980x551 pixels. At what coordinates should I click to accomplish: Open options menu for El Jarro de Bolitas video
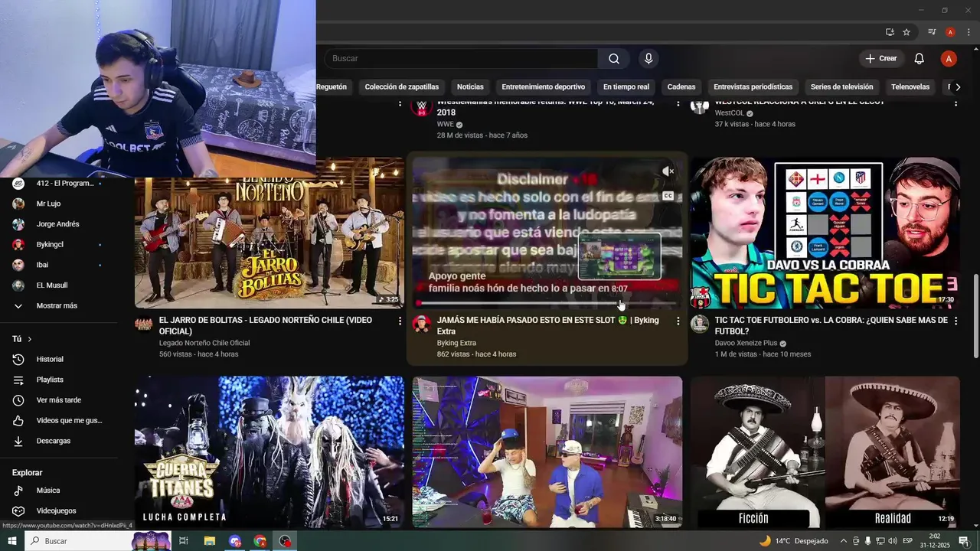(400, 321)
